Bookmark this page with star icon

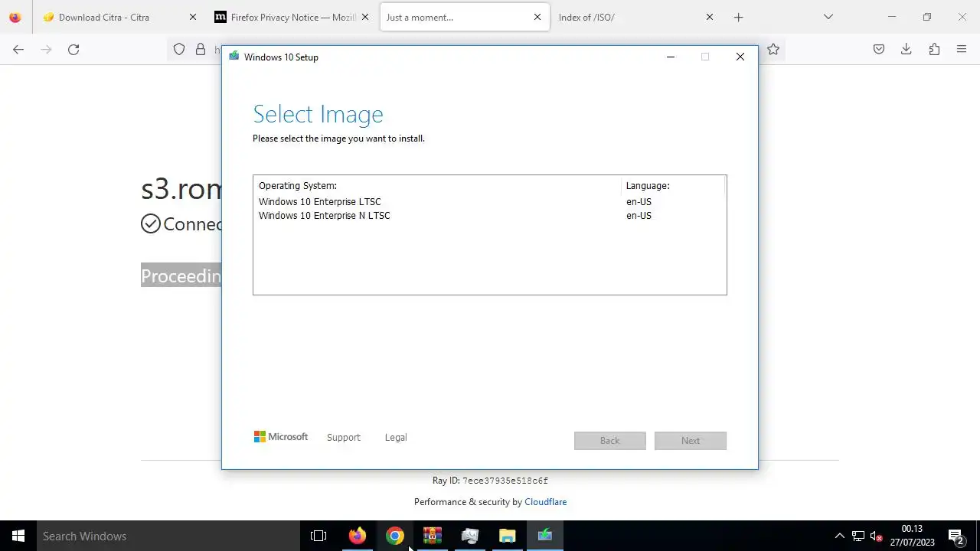click(773, 50)
